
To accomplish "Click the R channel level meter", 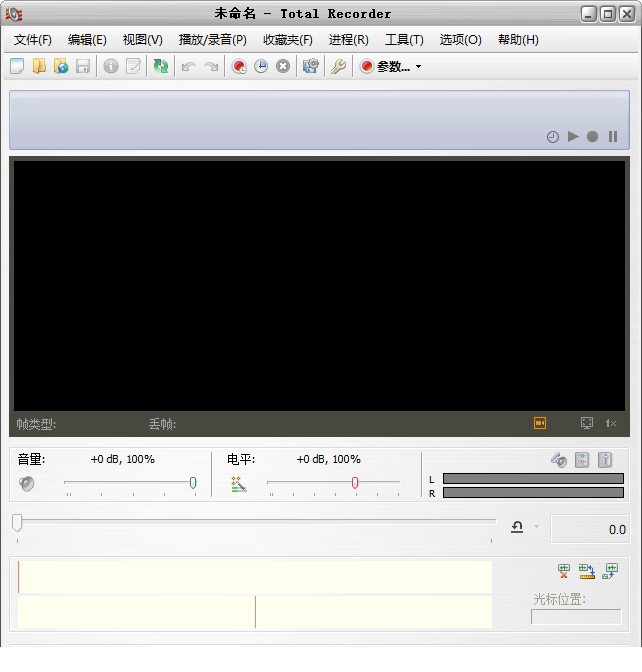I will point(533,493).
